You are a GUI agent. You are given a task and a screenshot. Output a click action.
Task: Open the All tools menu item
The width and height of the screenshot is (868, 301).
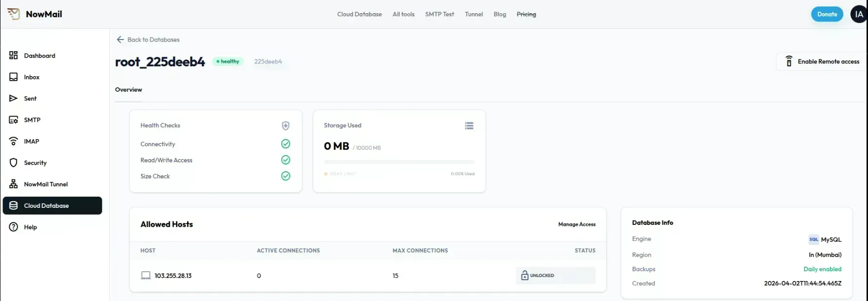pyautogui.click(x=403, y=14)
